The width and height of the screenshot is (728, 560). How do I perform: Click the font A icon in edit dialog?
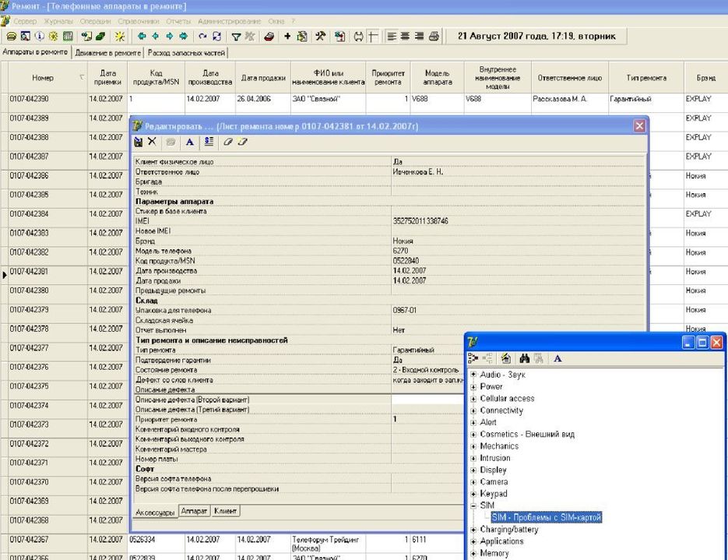[x=190, y=142]
